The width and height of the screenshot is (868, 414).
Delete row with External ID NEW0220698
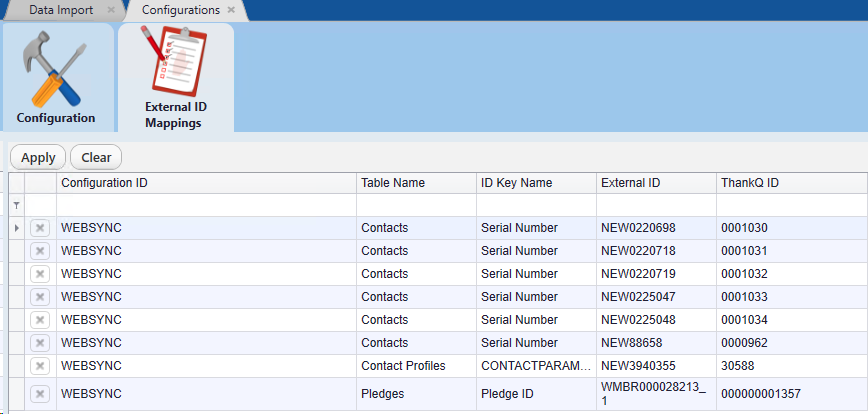[40, 228]
